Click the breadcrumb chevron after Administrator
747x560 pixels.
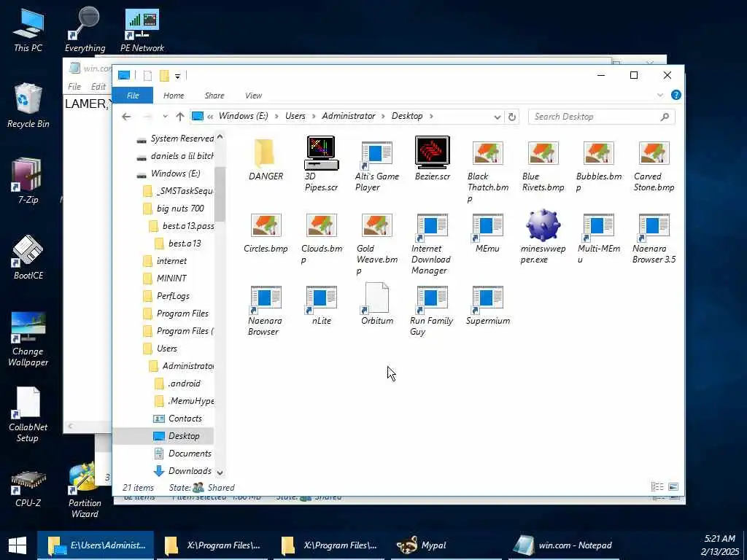click(384, 116)
